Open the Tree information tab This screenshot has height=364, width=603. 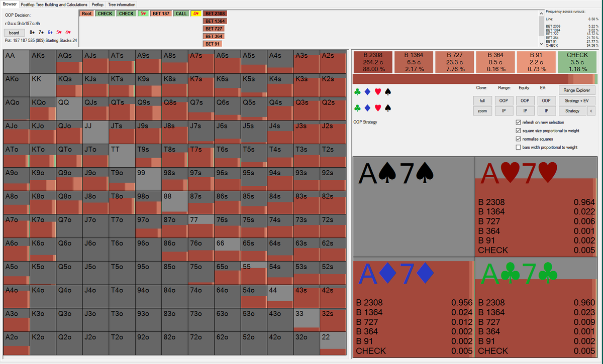coord(122,5)
